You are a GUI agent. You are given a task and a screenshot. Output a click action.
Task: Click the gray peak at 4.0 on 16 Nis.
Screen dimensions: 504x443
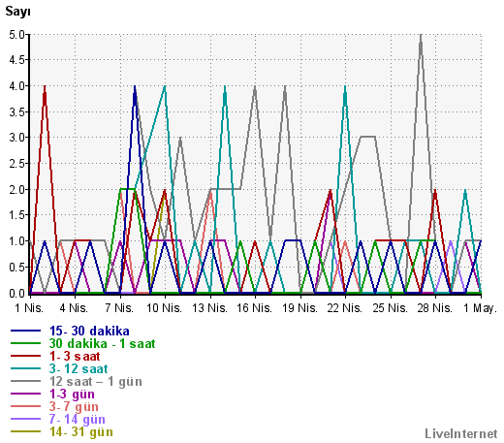pos(255,86)
